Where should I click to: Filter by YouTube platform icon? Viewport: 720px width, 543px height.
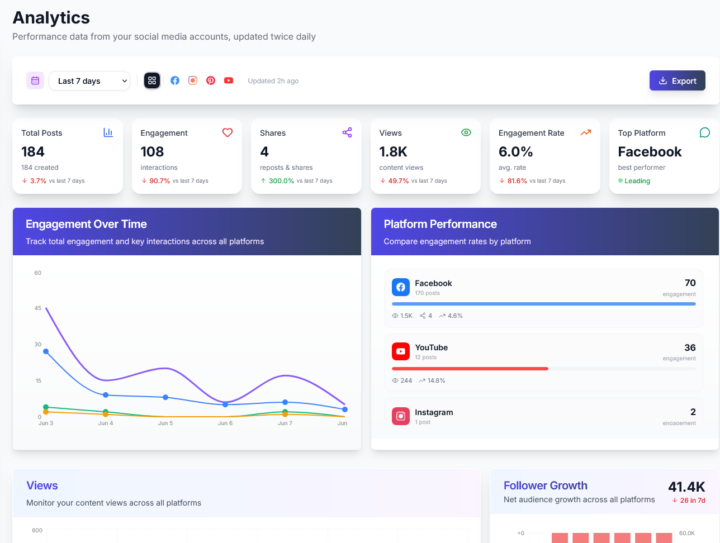(x=229, y=81)
